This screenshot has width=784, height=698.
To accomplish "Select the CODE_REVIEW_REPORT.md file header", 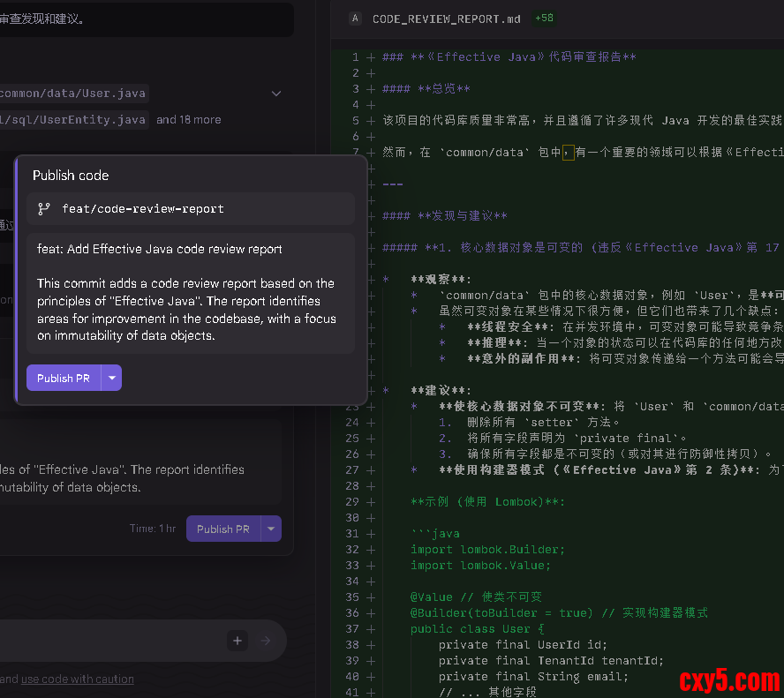I will click(447, 19).
